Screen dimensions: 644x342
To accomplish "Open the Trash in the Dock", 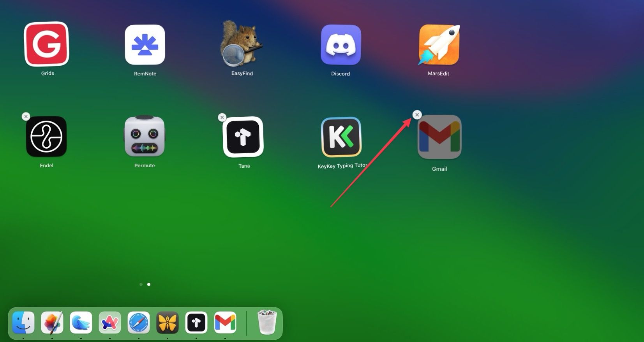I will coord(267,322).
